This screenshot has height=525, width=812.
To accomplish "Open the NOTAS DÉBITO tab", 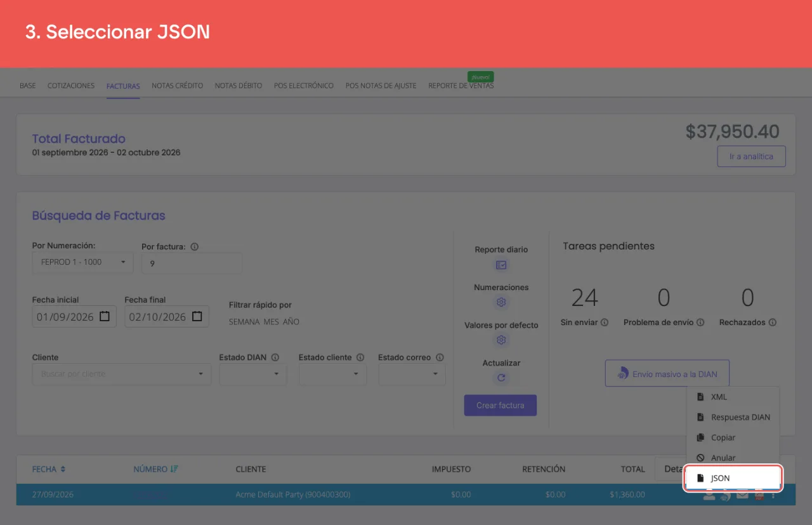I will (x=239, y=86).
